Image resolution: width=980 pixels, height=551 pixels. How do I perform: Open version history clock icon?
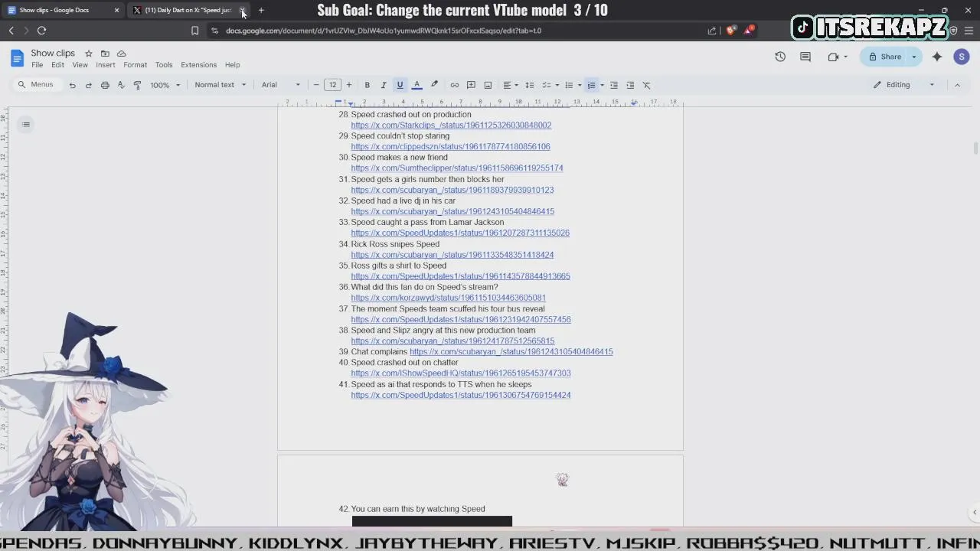pyautogui.click(x=780, y=57)
